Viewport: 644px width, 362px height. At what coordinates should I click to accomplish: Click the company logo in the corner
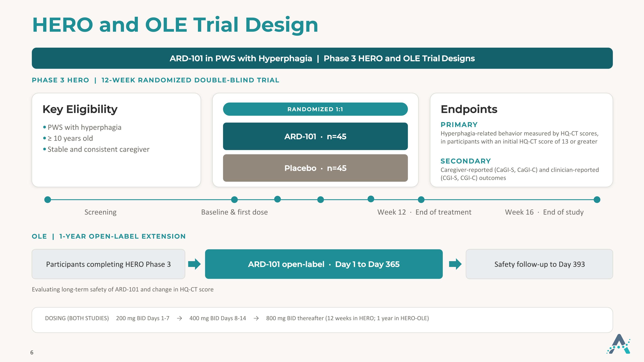[618, 344]
